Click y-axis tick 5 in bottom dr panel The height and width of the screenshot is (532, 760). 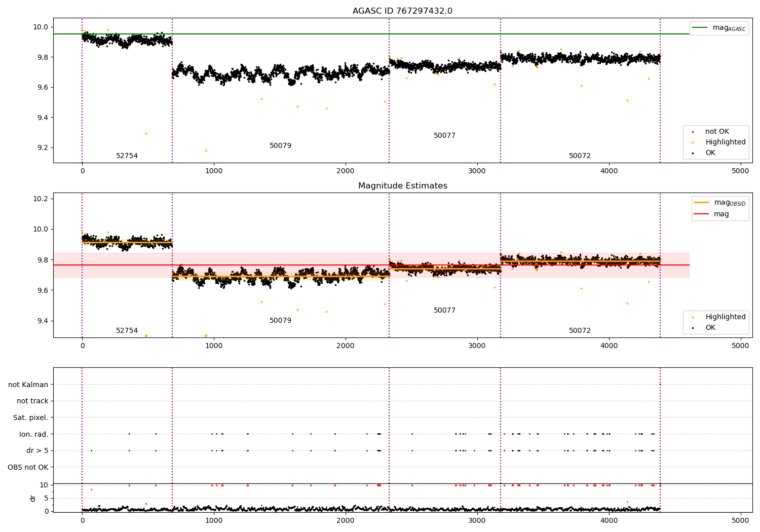pyautogui.click(x=46, y=499)
